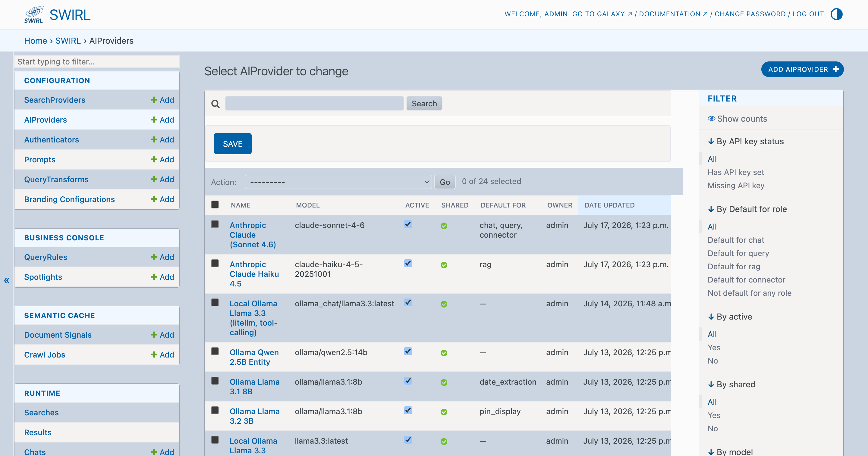Image resolution: width=868 pixels, height=456 pixels.
Task: Collapse the By active filter
Action: point(730,317)
